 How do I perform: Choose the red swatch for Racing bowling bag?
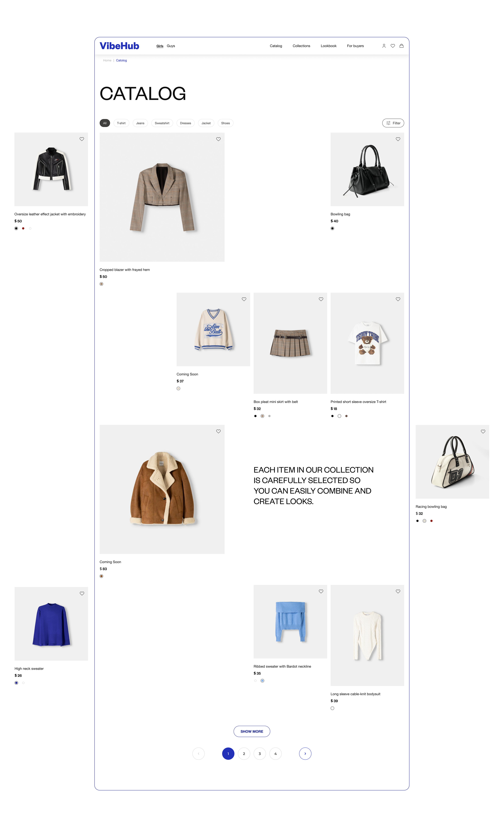[432, 521]
